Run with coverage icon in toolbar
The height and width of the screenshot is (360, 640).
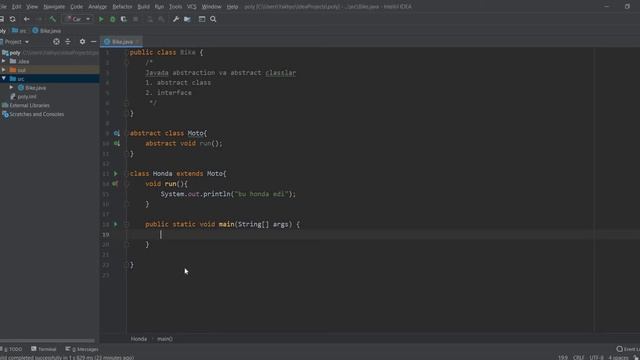click(124, 19)
